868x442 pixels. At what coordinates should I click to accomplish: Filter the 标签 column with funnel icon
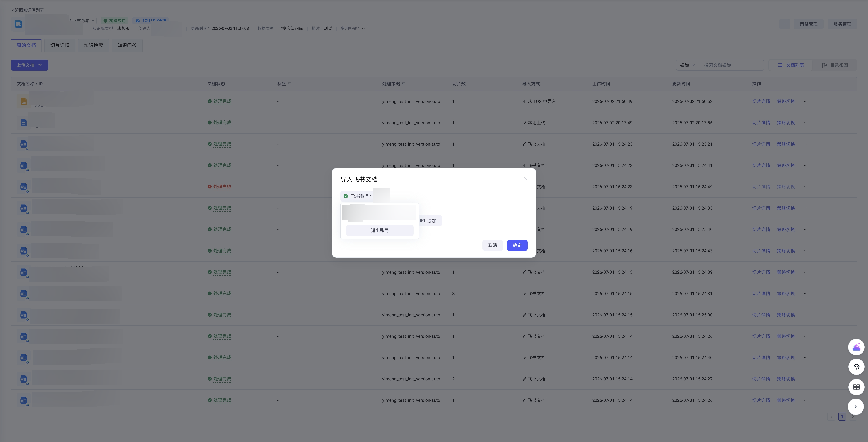(289, 84)
